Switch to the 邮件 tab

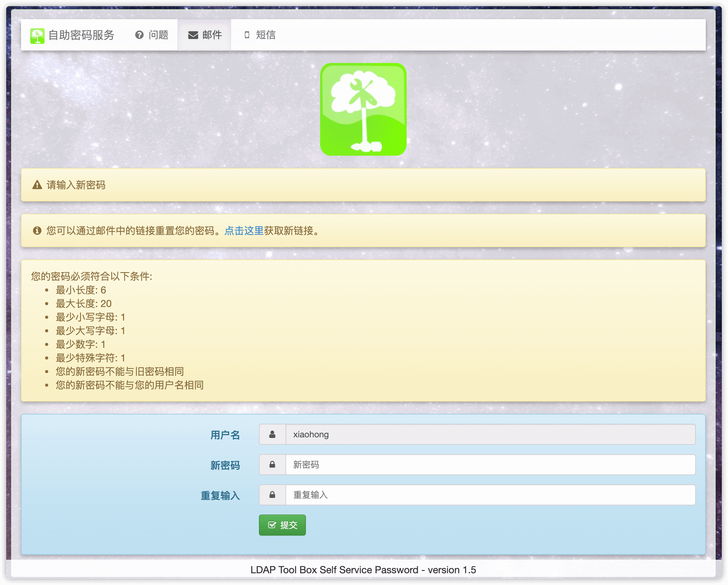tap(212, 35)
